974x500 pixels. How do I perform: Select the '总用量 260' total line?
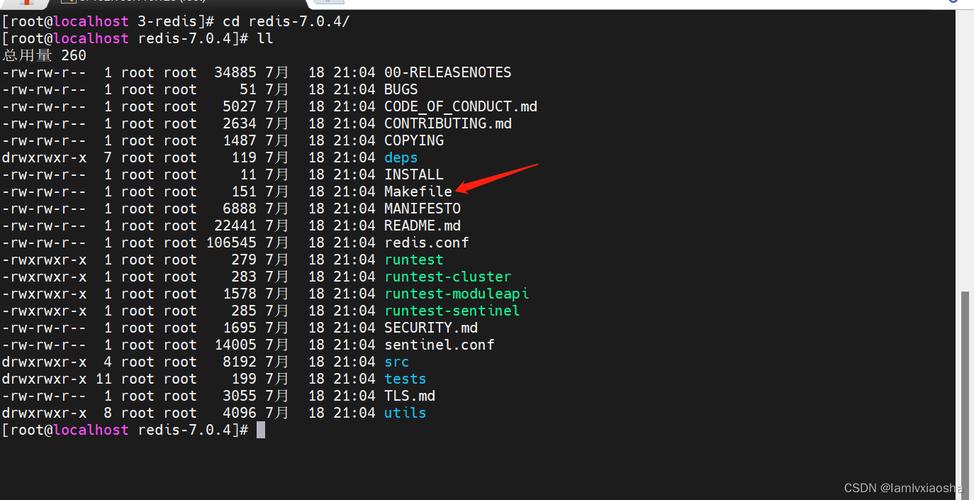coord(44,56)
